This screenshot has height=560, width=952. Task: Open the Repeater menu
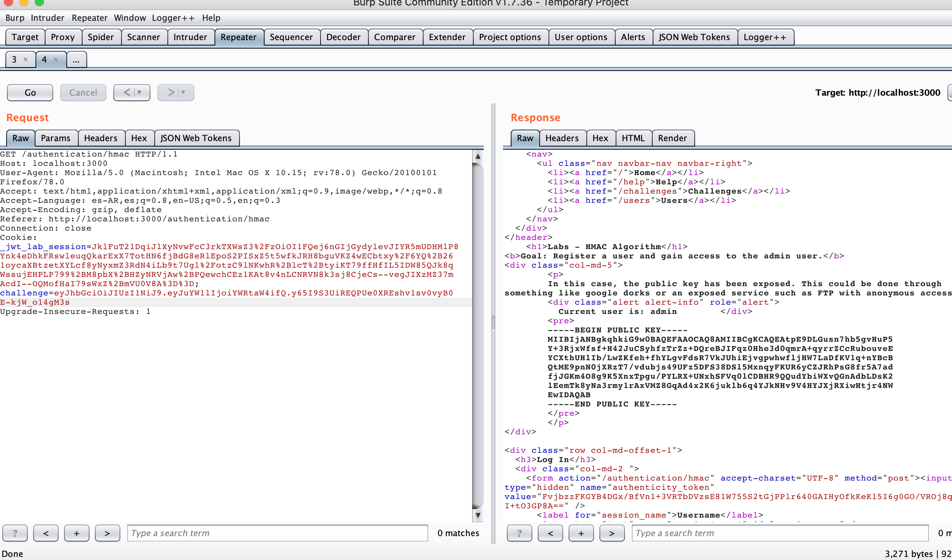point(89,18)
